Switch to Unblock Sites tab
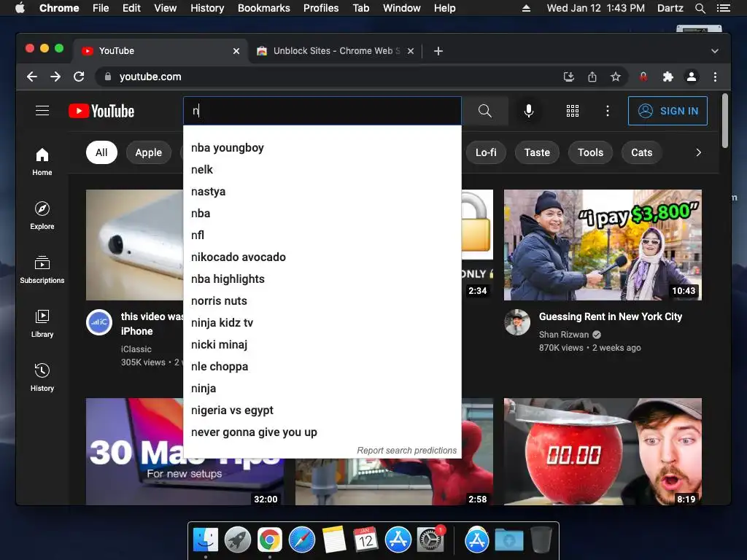The width and height of the screenshot is (747, 560). point(334,51)
